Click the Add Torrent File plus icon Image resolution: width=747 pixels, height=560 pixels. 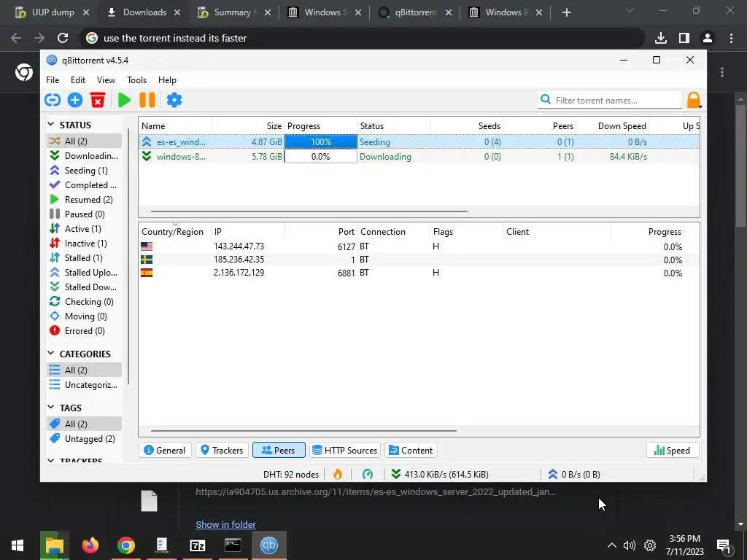75,100
